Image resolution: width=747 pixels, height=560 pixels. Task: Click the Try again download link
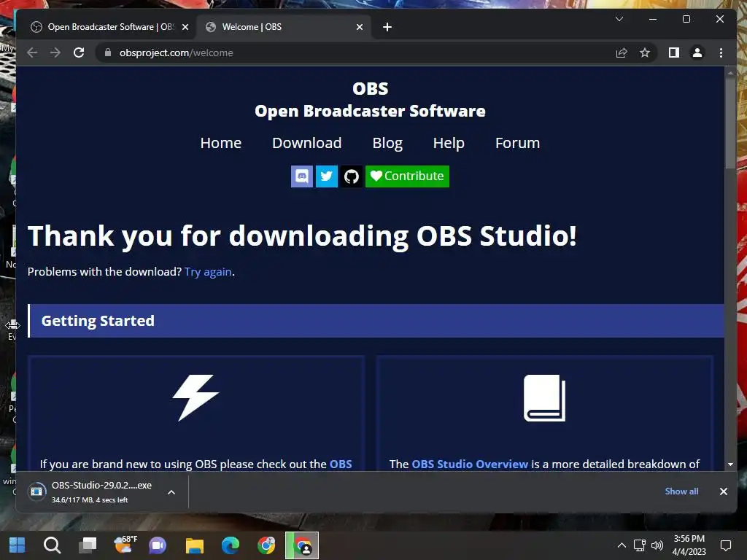[208, 271]
